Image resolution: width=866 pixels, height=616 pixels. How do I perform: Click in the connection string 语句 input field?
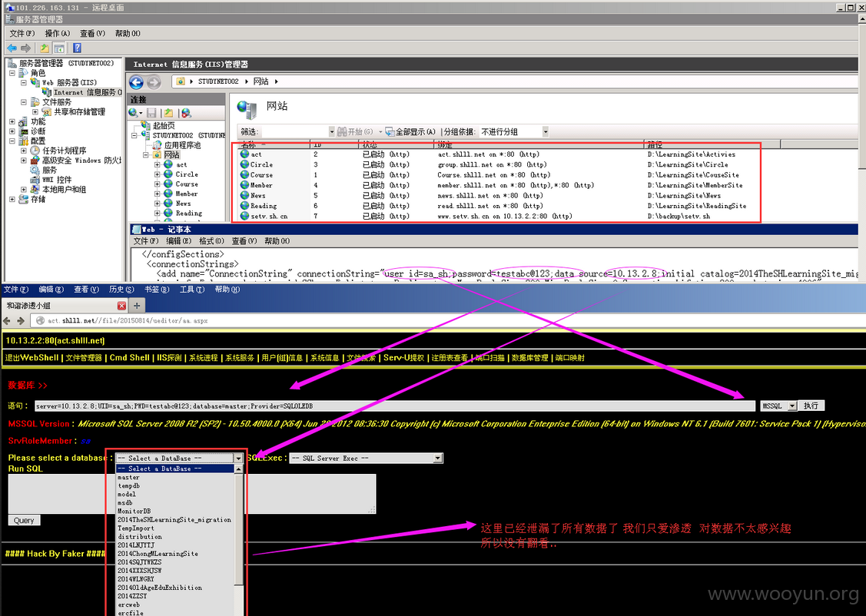tap(394, 406)
